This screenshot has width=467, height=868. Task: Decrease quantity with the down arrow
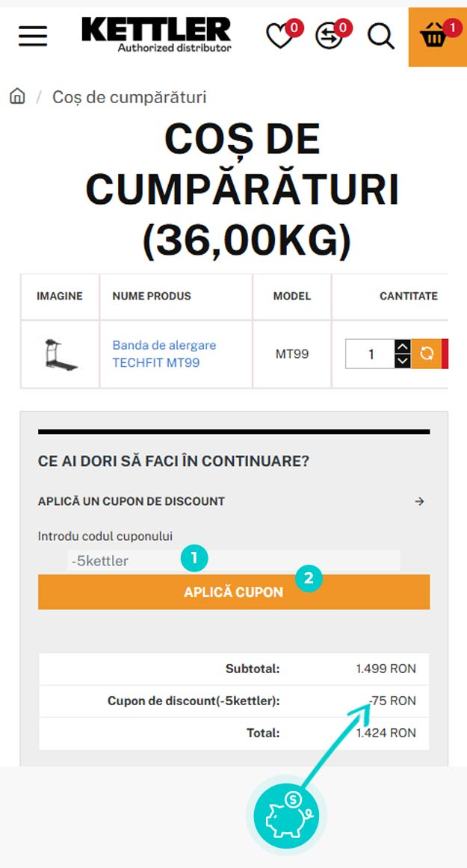tap(403, 361)
